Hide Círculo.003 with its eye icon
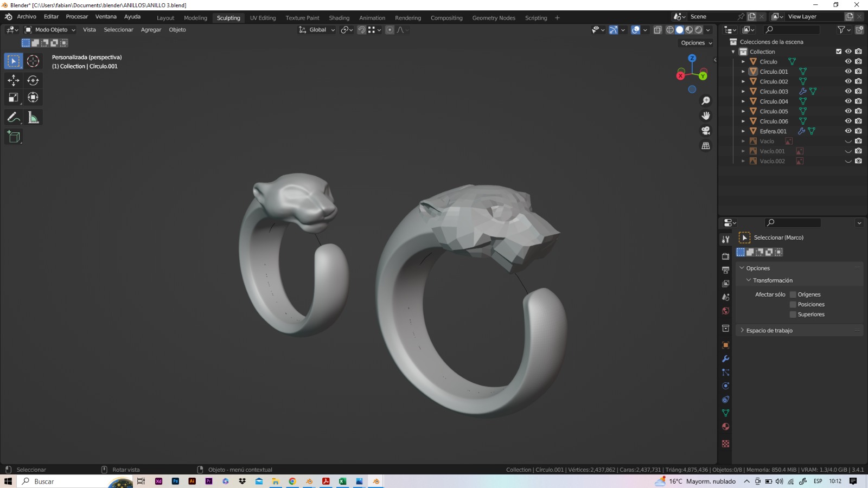868x488 pixels. pyautogui.click(x=848, y=91)
